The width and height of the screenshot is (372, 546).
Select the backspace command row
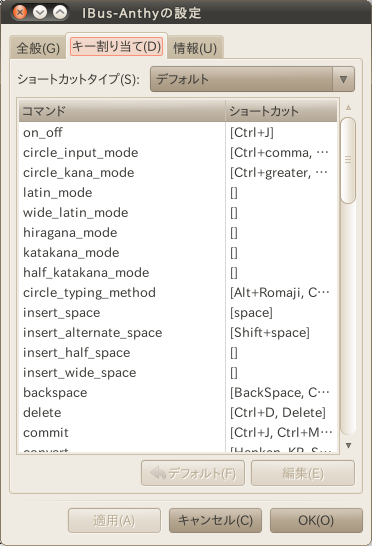point(178,393)
